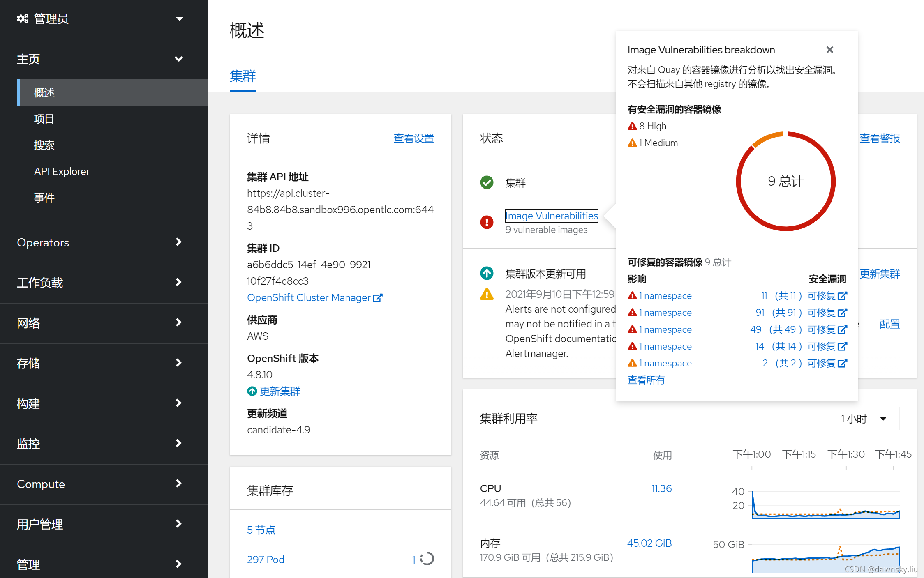Viewport: 924px width, 578px height.
Task: Click the cluster ID text starting a6b6ddc5
Action: (x=311, y=273)
